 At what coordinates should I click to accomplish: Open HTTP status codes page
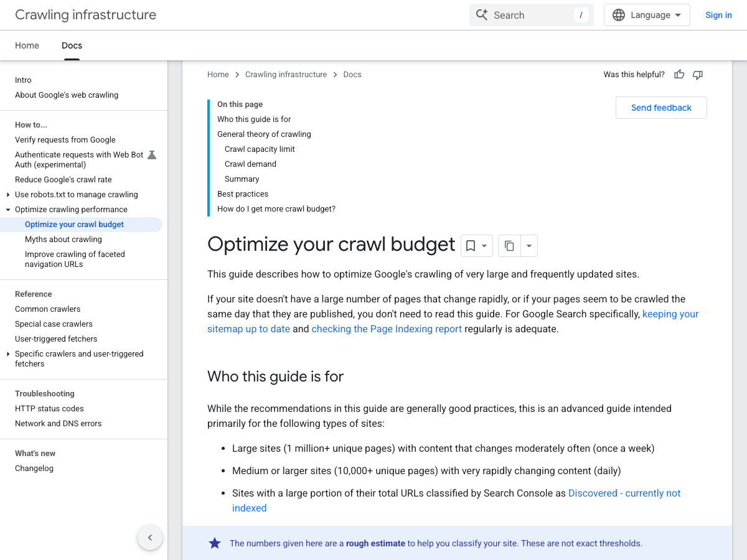[x=49, y=409]
